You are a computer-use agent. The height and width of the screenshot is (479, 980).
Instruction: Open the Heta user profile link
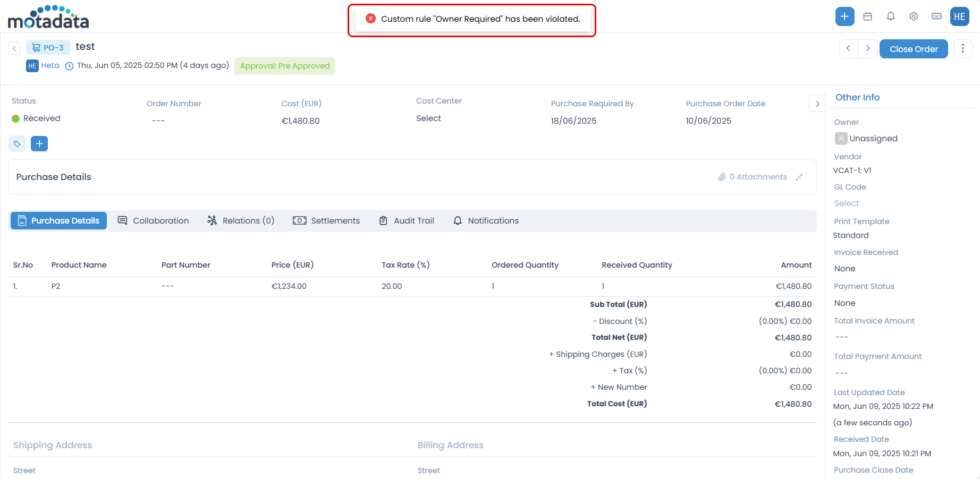[x=50, y=65]
